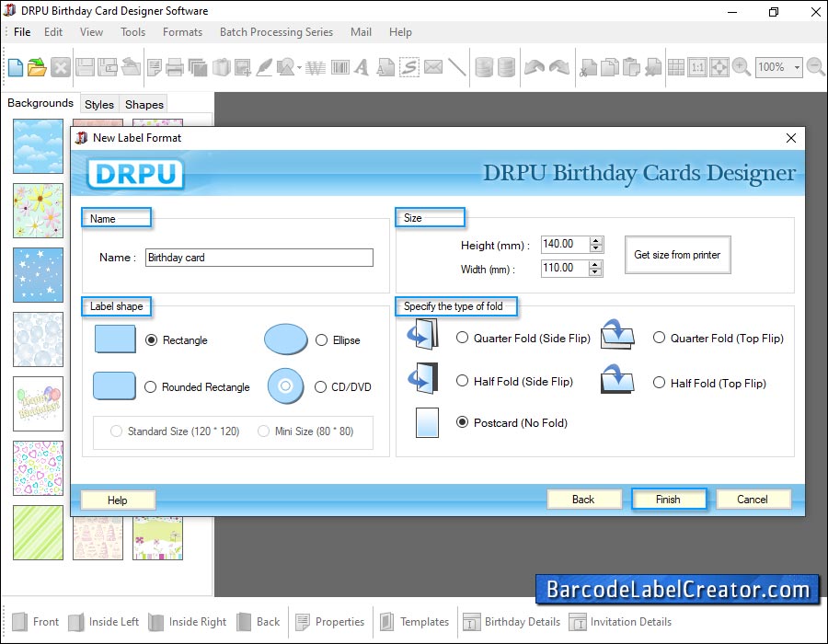The image size is (828, 644).
Task: Click the redo arrow icon
Action: 559,67
